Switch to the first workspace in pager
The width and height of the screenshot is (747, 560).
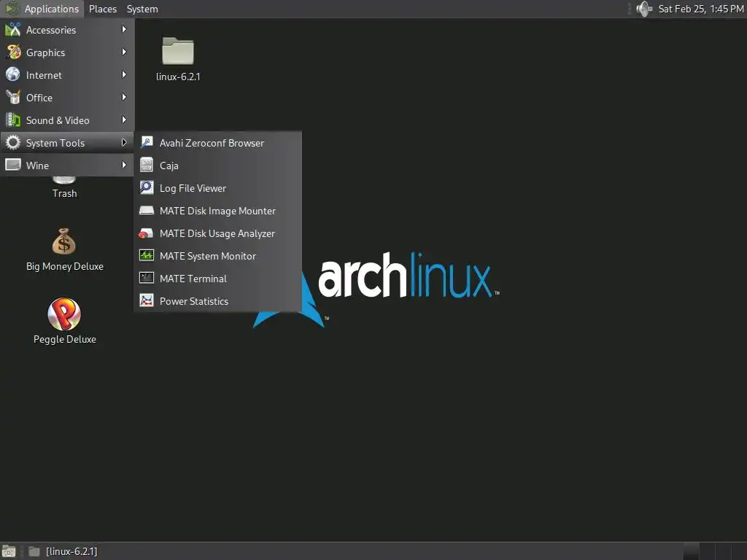pyautogui.click(x=691, y=551)
